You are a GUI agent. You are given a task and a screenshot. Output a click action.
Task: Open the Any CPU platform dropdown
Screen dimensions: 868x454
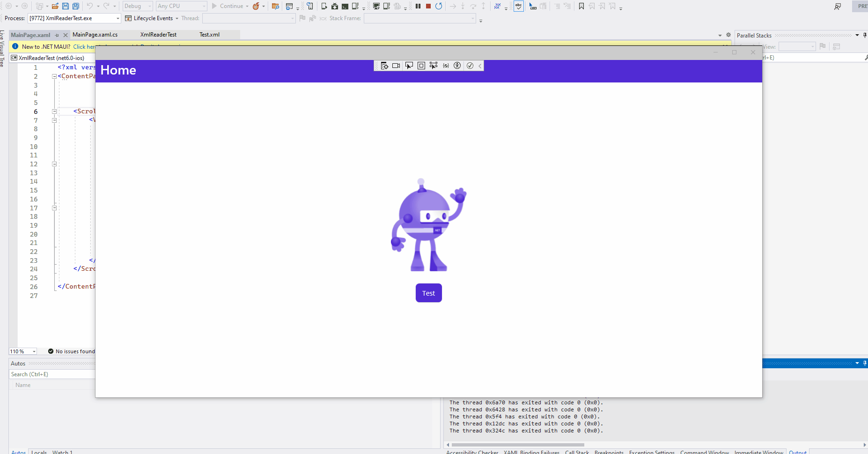point(181,6)
